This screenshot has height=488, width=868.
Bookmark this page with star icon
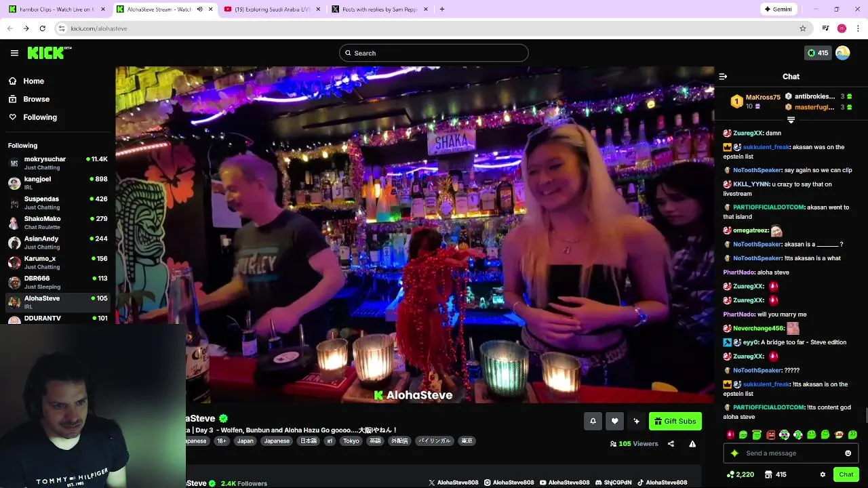pos(803,28)
